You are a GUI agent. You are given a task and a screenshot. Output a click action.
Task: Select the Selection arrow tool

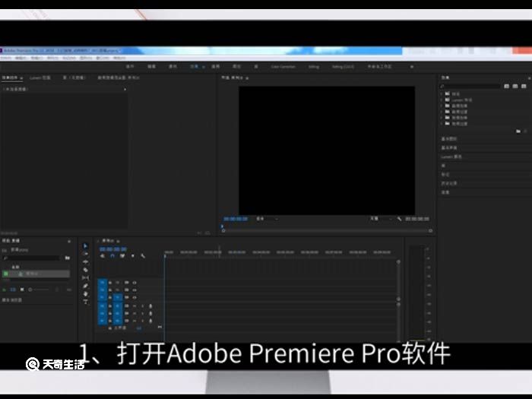click(x=85, y=245)
